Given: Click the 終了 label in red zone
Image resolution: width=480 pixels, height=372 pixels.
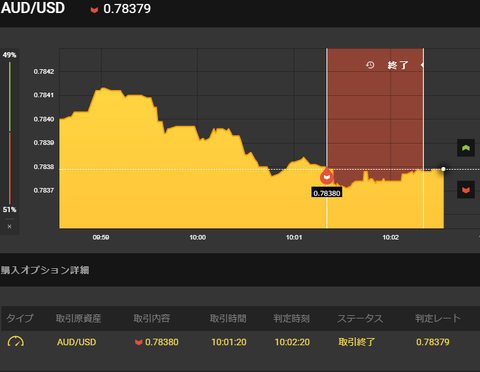Looking at the screenshot, I should pyautogui.click(x=398, y=65).
